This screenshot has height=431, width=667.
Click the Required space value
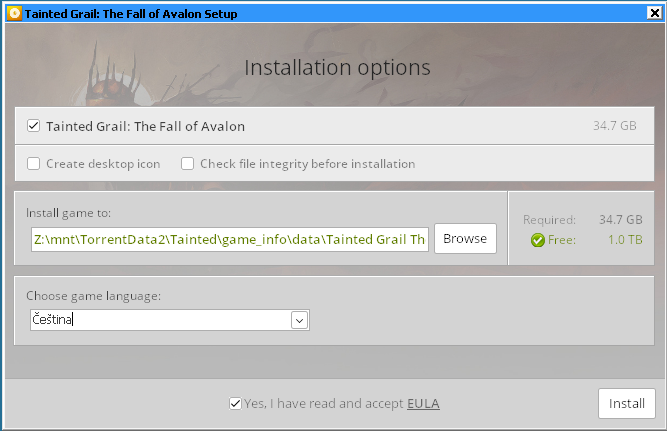pyautogui.click(x=620, y=219)
